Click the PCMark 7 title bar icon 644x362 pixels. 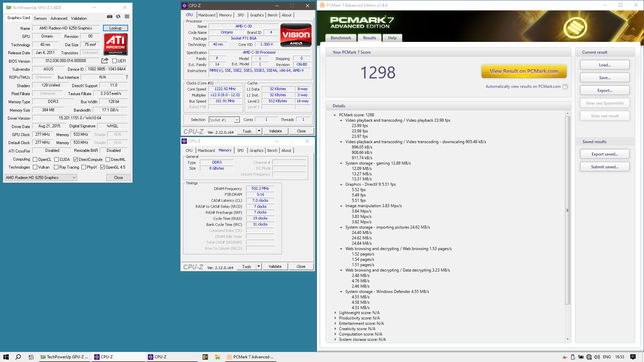pyautogui.click(x=322, y=5)
